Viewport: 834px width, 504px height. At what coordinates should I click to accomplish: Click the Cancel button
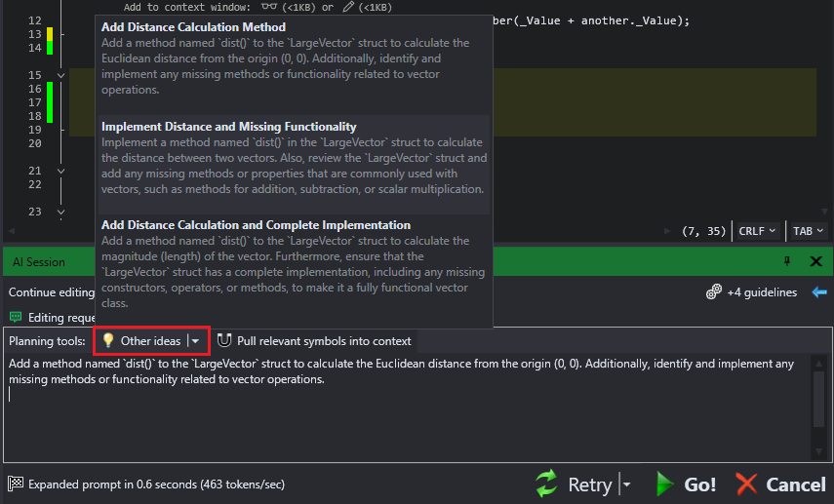coord(780,485)
